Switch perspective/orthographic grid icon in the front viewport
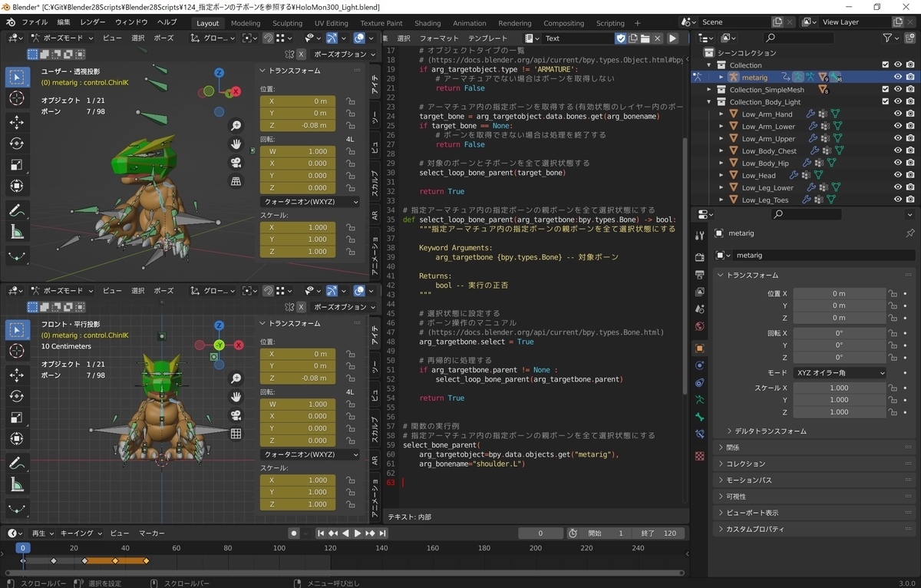The image size is (921, 588). point(236,434)
